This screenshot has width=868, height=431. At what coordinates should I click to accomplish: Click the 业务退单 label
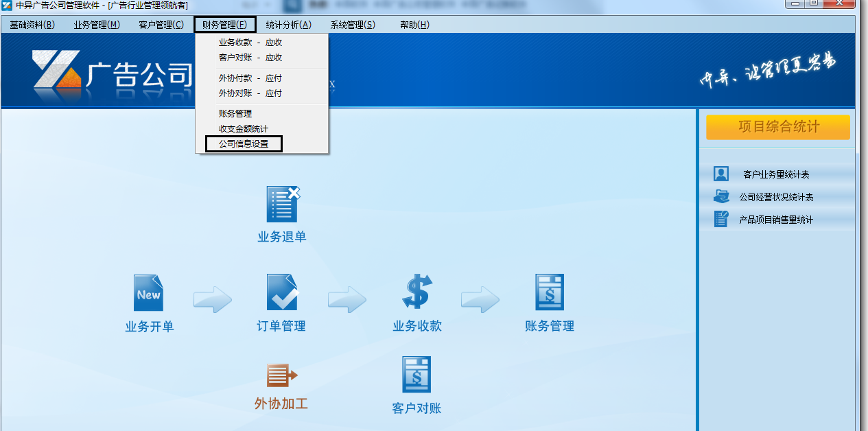(x=282, y=237)
